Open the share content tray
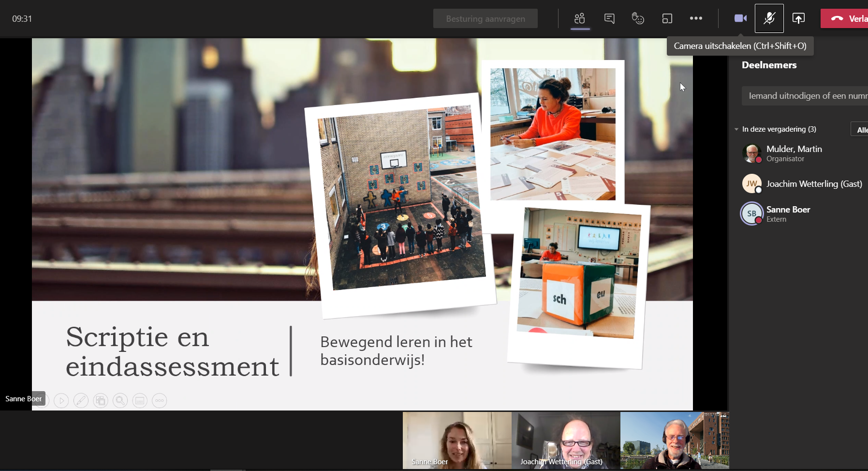Image resolution: width=868 pixels, height=471 pixels. pyautogui.click(x=798, y=18)
